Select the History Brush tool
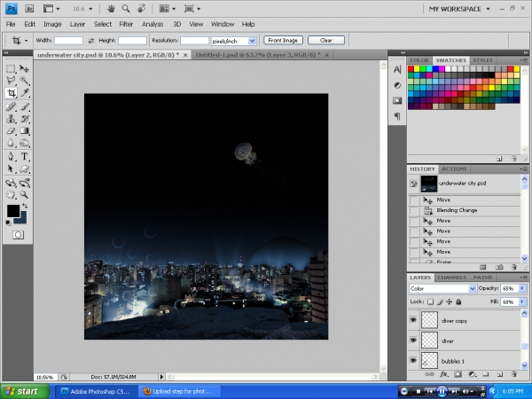 [x=24, y=119]
